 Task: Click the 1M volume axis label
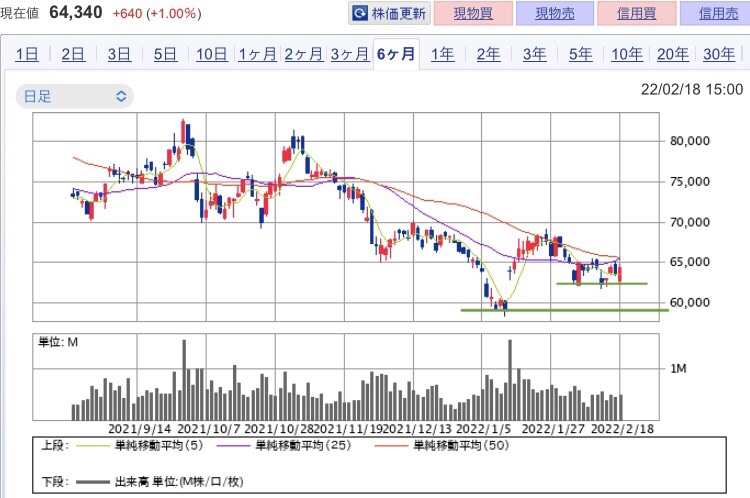pos(678,369)
